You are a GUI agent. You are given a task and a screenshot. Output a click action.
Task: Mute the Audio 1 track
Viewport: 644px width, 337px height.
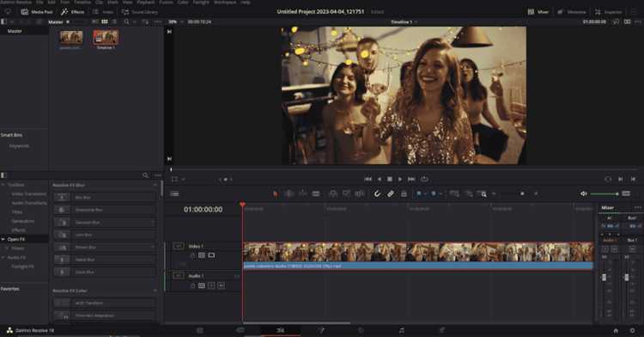pyautogui.click(x=221, y=285)
